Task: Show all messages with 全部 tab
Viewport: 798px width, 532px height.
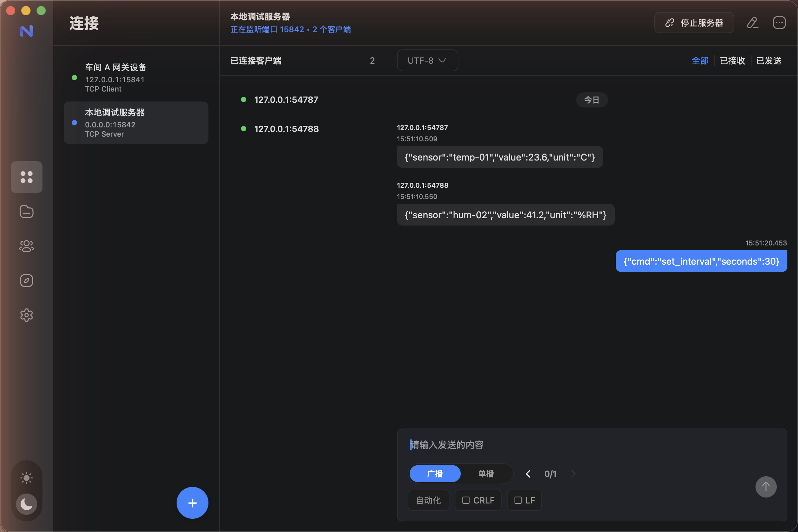Action: click(700, 61)
